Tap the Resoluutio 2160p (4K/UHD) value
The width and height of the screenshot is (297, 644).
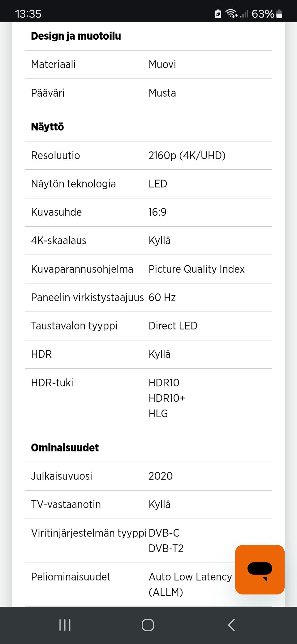(187, 155)
